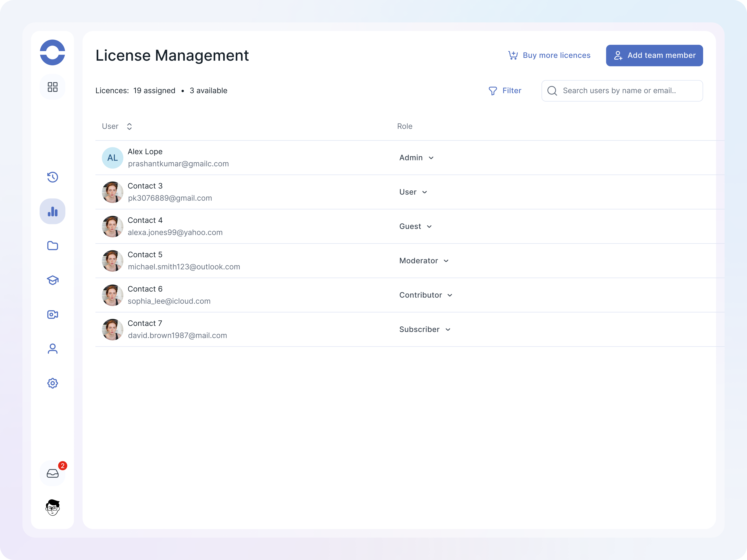Open inbox with 2 notifications
Image resolution: width=747 pixels, height=560 pixels.
click(x=52, y=474)
